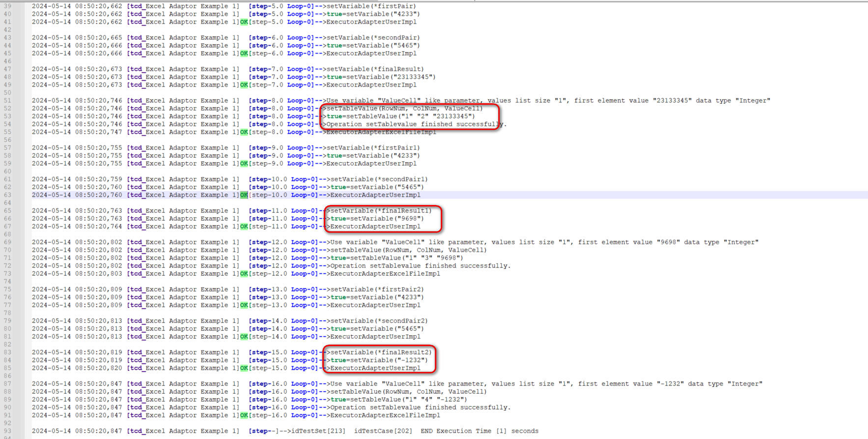Click line number 85 in the gutter
868x439 pixels.
pyautogui.click(x=7, y=368)
